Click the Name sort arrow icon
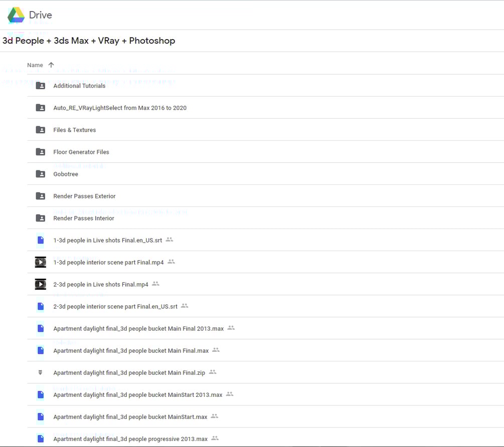 [51, 65]
